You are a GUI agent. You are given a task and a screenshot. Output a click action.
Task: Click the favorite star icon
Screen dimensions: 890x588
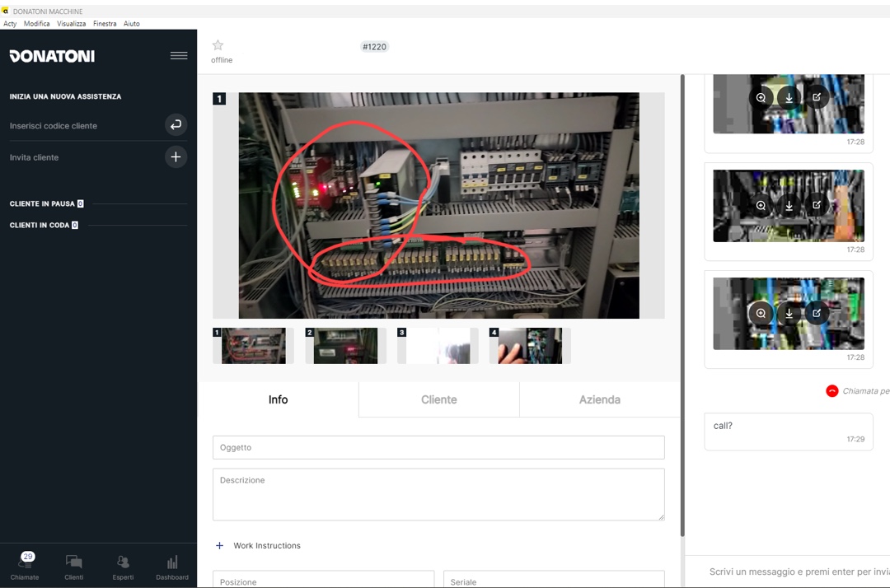pyautogui.click(x=218, y=45)
